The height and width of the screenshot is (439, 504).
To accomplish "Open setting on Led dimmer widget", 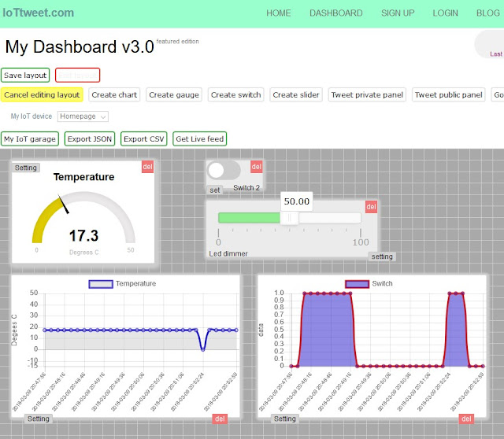I will 382,256.
